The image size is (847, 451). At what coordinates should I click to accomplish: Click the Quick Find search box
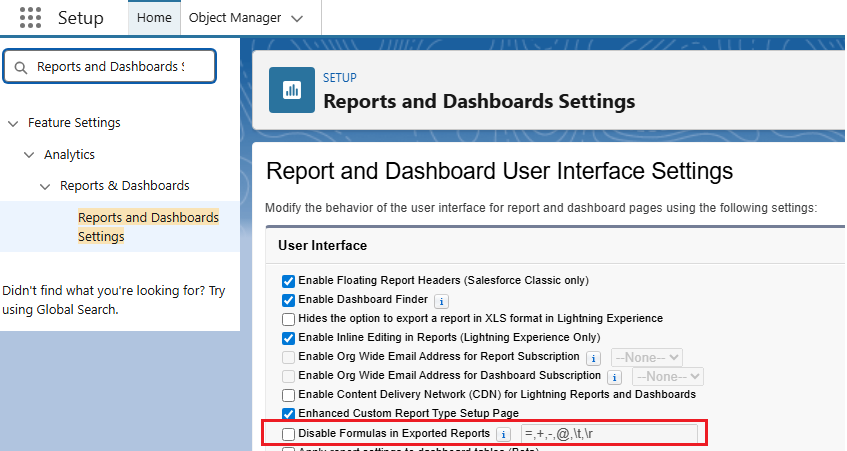coord(110,66)
